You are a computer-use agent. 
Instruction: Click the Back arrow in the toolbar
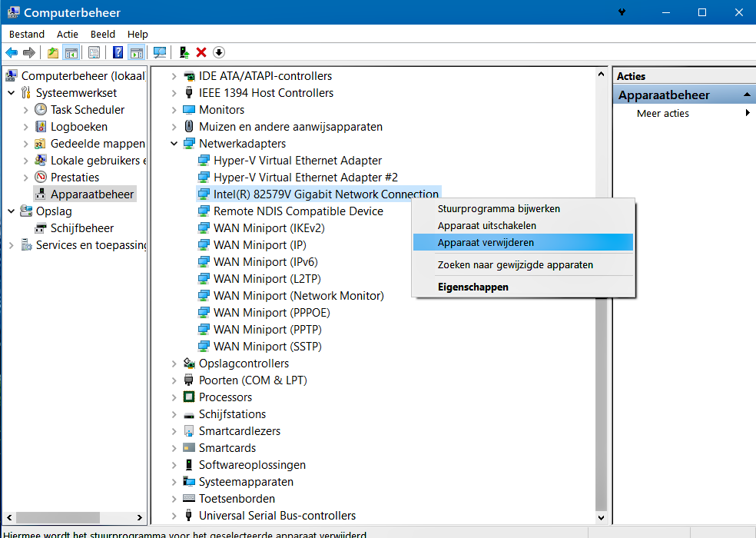coord(12,52)
